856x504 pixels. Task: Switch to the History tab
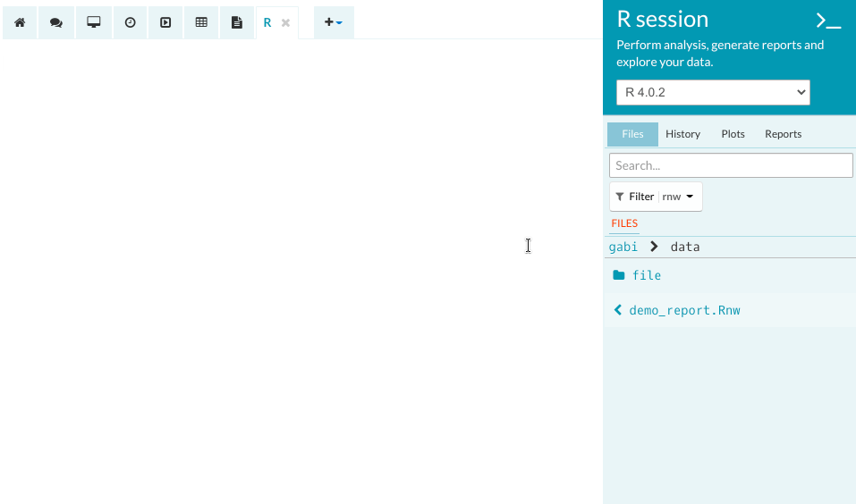[682, 134]
